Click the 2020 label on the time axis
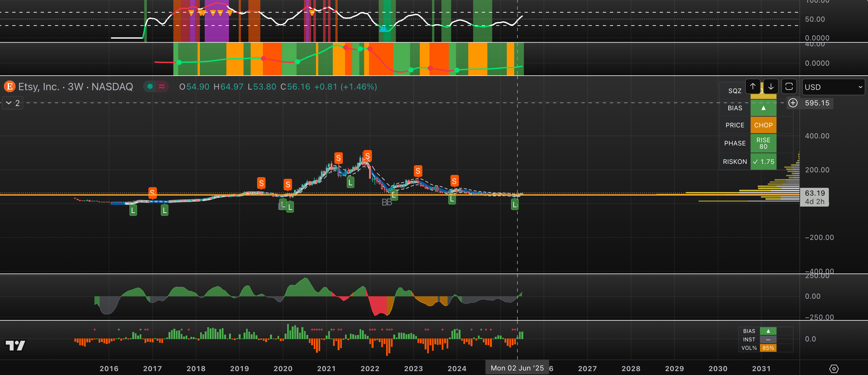Image resolution: width=868 pixels, height=375 pixels. pos(283,369)
